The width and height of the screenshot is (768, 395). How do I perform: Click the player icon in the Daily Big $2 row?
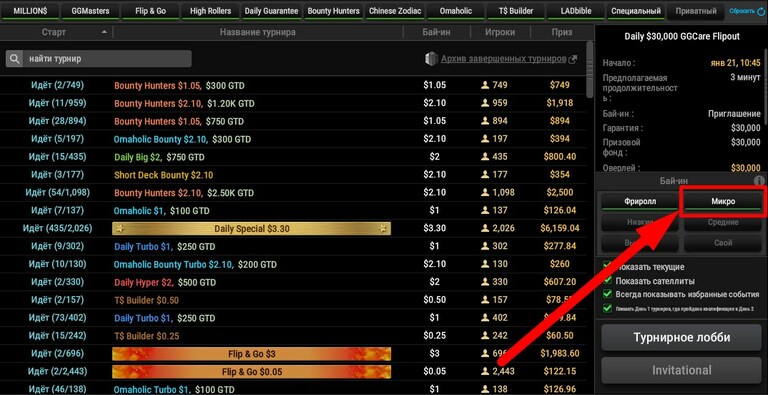tap(485, 157)
